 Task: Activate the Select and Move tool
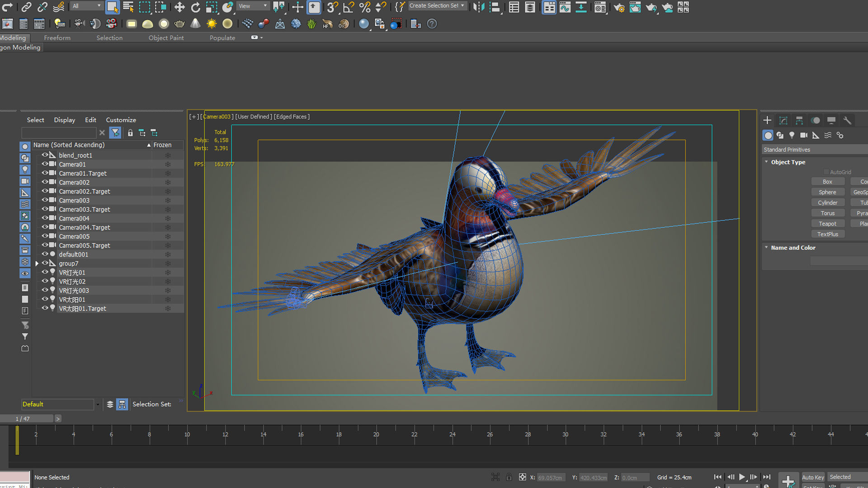pyautogui.click(x=179, y=7)
